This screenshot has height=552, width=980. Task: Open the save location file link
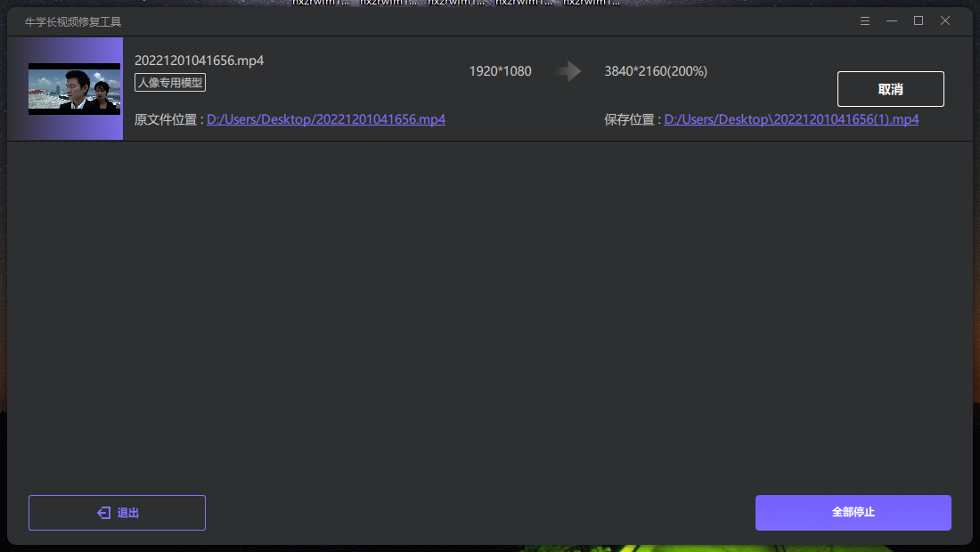[791, 119]
